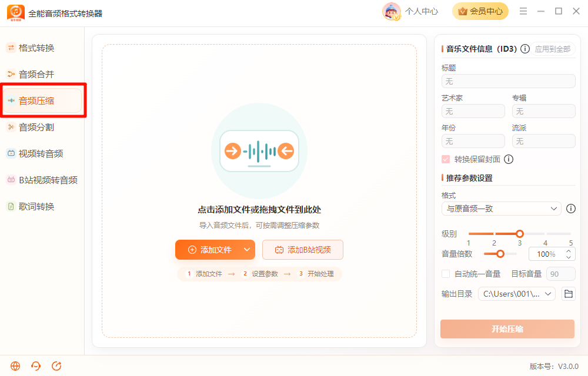Open output folder browse icon
The width and height of the screenshot is (588, 376).
(x=569, y=294)
